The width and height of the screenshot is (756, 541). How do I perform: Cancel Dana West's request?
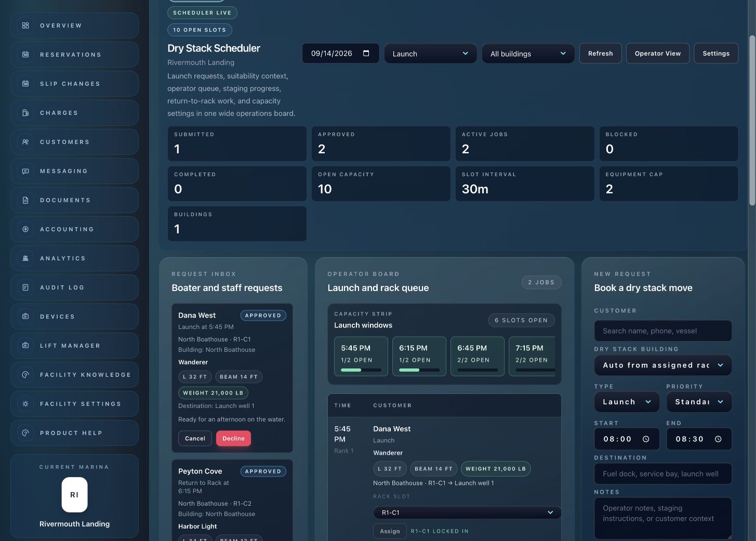(195, 439)
